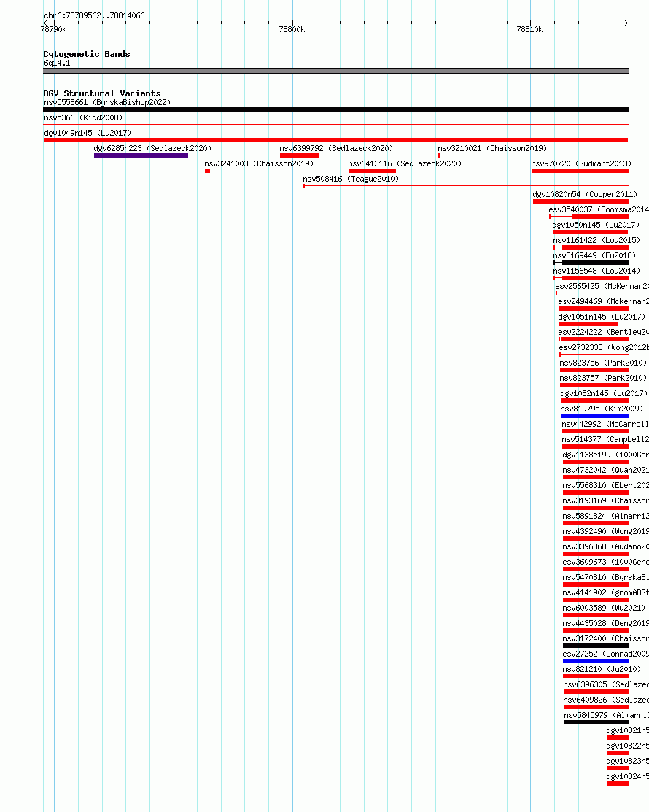
Task: Open dgv1050n145 (Lu2017) variant
Action: (596, 225)
